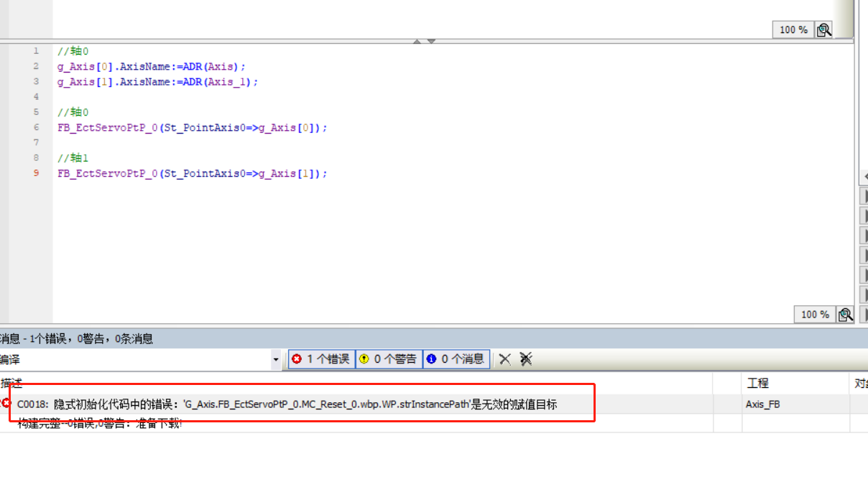Viewport: 868px width, 487px height.
Task: Click code line 6 FB_EctServoPtP_0 call with g_Axis[0]
Action: point(192,128)
